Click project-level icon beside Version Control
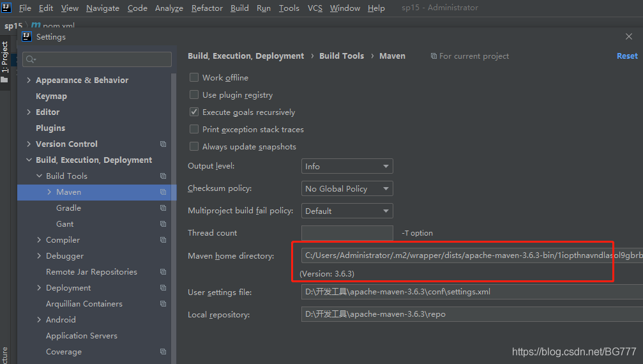 coord(163,144)
